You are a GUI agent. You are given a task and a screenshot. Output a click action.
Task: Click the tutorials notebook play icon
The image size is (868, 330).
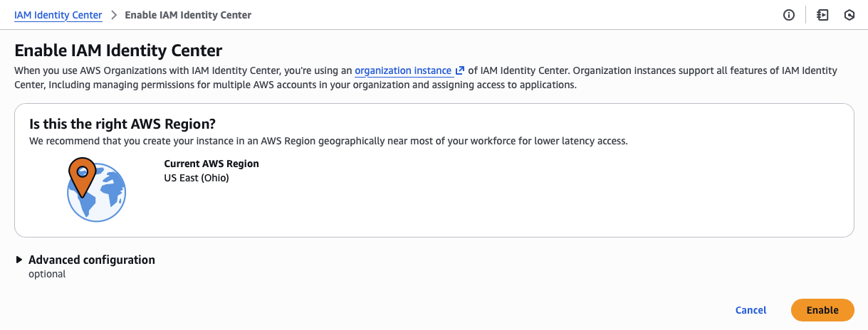(822, 15)
